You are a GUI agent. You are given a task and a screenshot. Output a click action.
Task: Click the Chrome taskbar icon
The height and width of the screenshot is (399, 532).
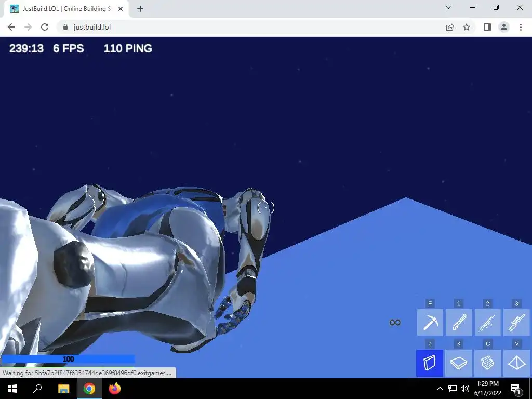pos(89,389)
